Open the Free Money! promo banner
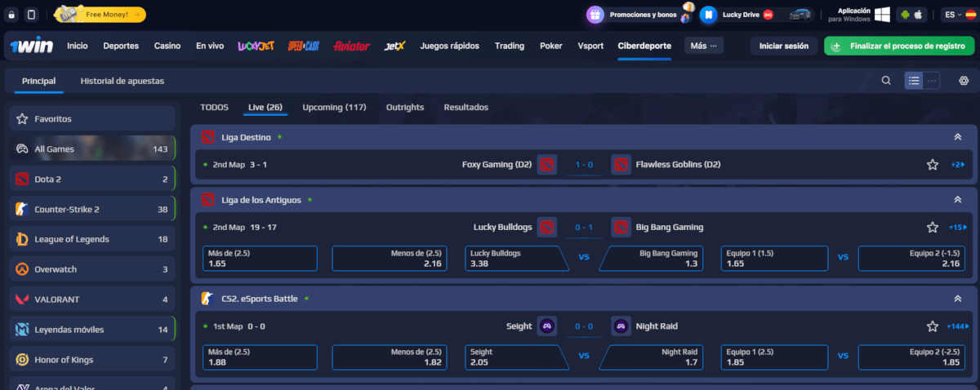Screen dimensions: 980x390 [100, 15]
